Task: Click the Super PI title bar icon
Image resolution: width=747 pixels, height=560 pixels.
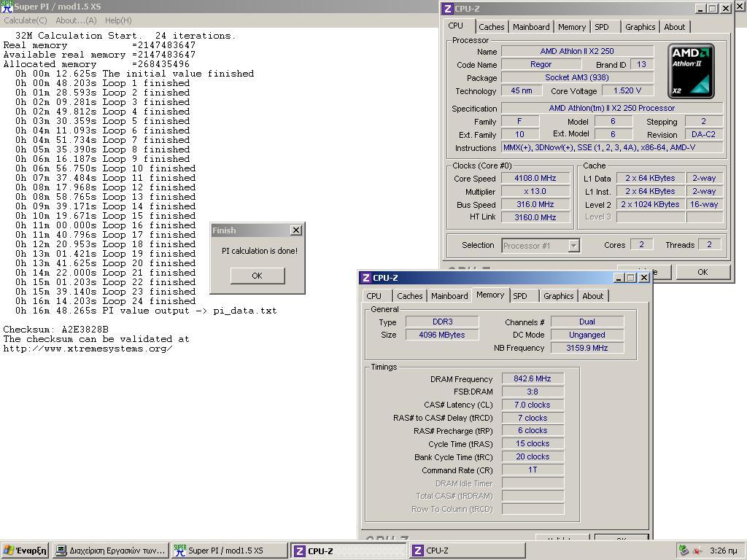Action: (7, 7)
